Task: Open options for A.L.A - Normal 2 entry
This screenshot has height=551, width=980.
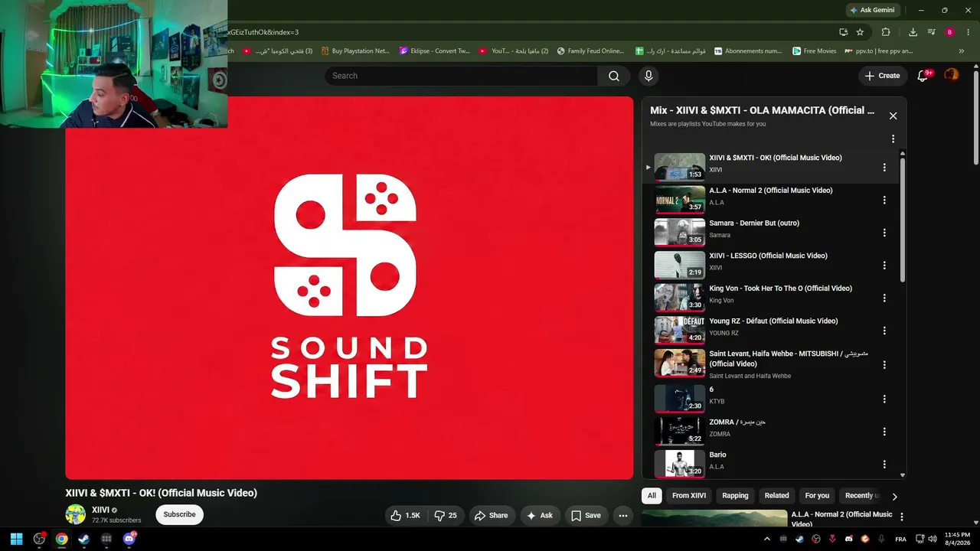Action: point(884,201)
